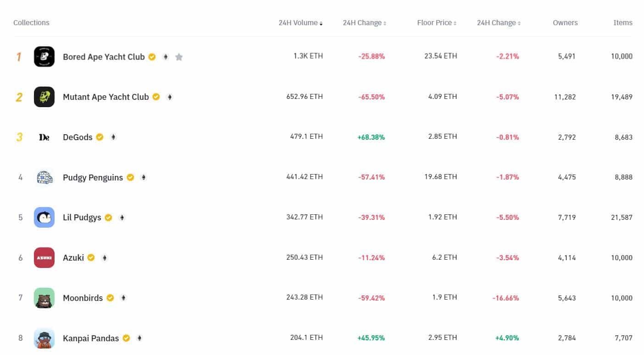This screenshot has height=355, width=644.
Task: Click the DeGods verified badge
Action: pyautogui.click(x=100, y=137)
